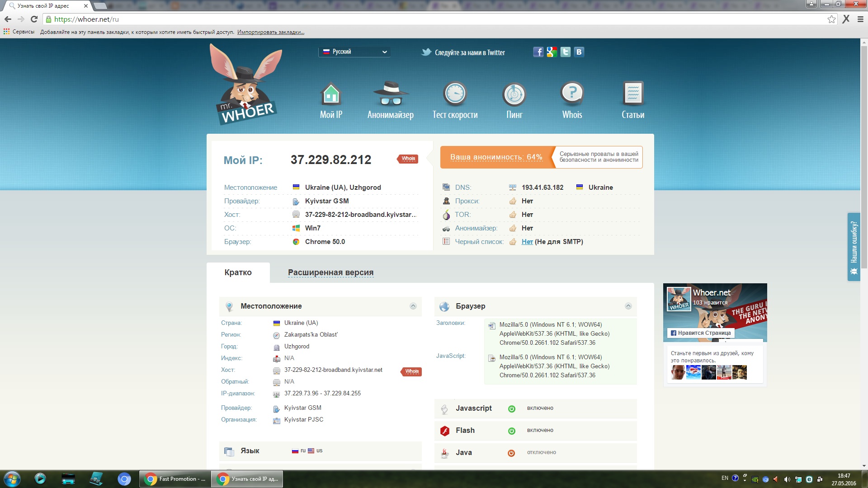Click the Whois badge next to IP address
This screenshot has height=488, width=868.
408,159
